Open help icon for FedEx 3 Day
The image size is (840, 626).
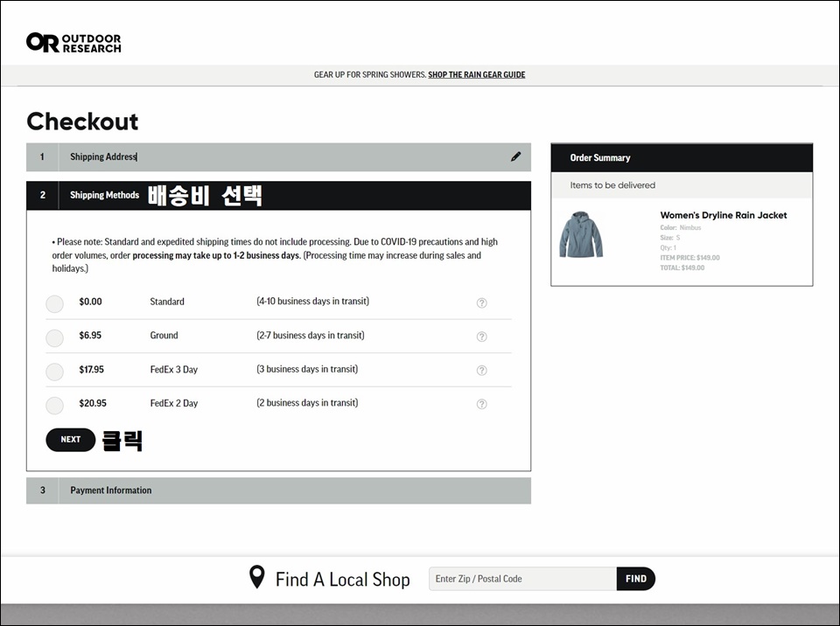pos(481,370)
